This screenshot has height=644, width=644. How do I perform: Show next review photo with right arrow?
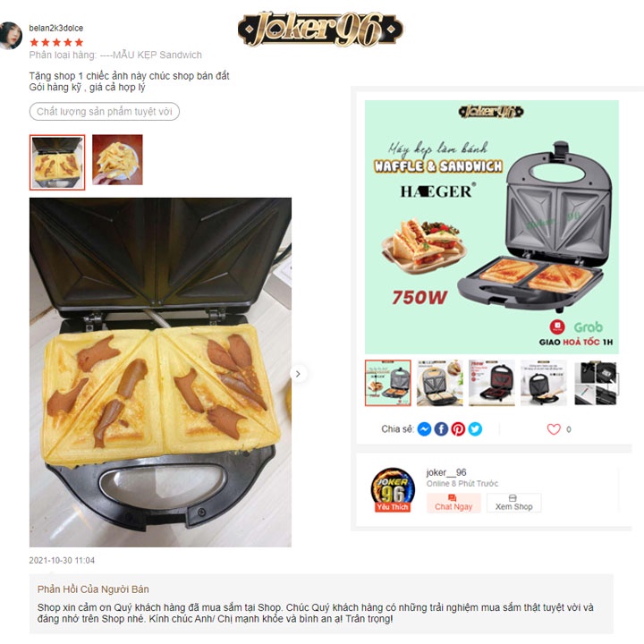coord(298,374)
